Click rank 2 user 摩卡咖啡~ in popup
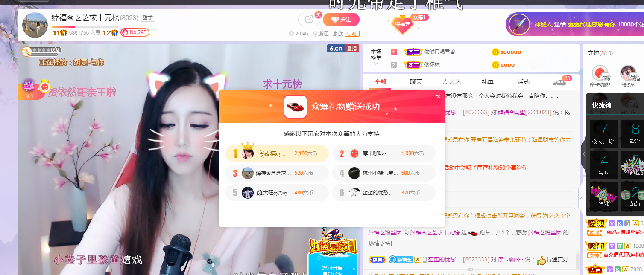The height and width of the screenshot is (275, 644). 384,153
